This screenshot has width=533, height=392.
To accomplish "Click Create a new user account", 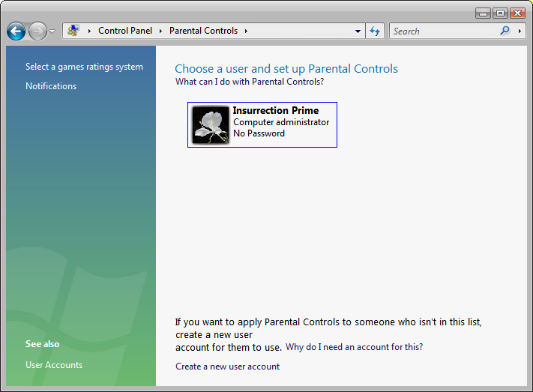I will tap(227, 367).
